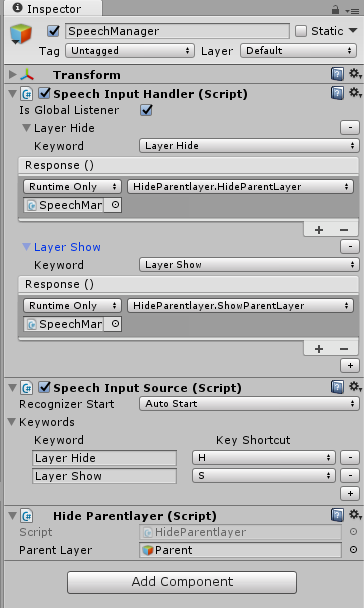
Task: Open the GameObject cube icon selector
Action: click(x=21, y=34)
